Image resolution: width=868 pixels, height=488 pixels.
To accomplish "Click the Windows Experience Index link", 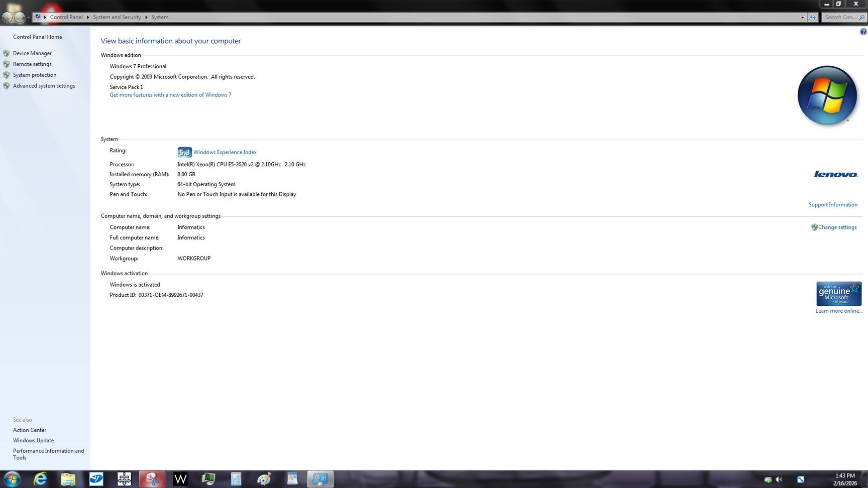I will [225, 152].
